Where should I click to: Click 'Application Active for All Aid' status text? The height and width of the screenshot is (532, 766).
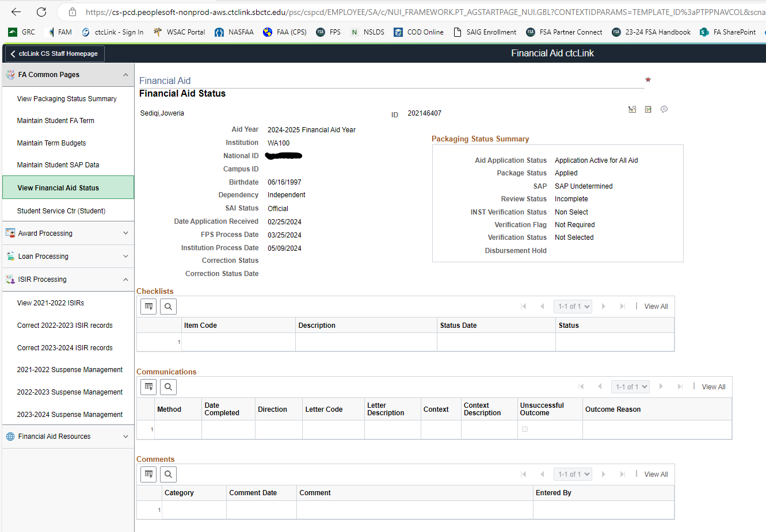(596, 160)
